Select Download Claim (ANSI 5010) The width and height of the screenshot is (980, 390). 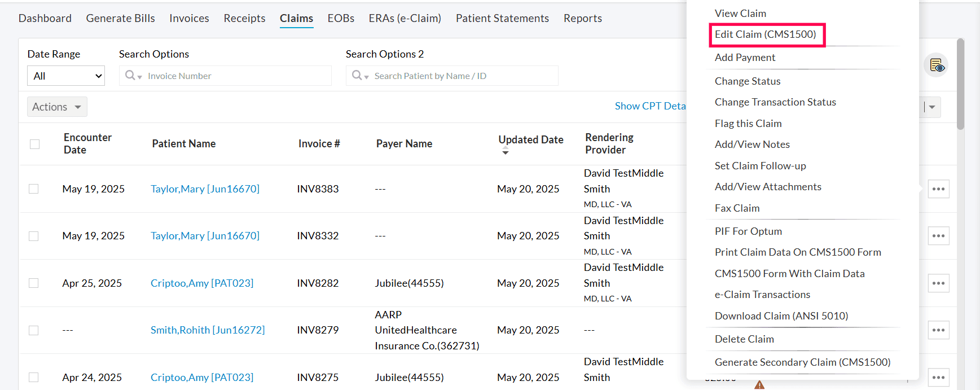[781, 316]
